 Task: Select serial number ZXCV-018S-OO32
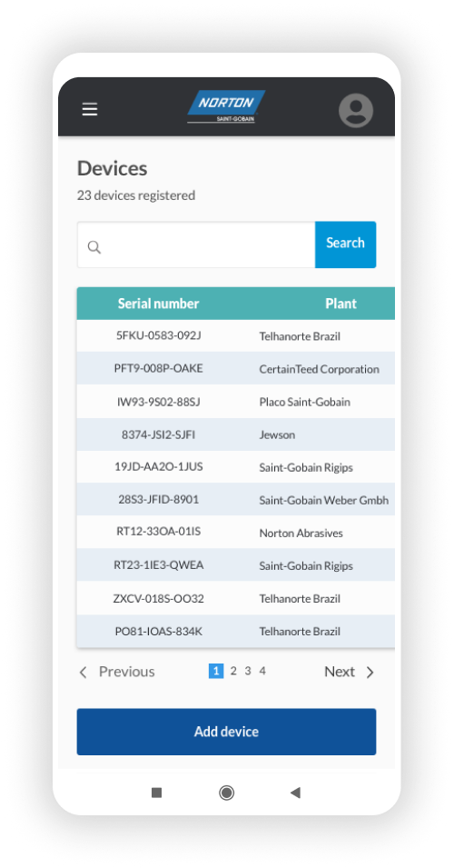point(159,598)
